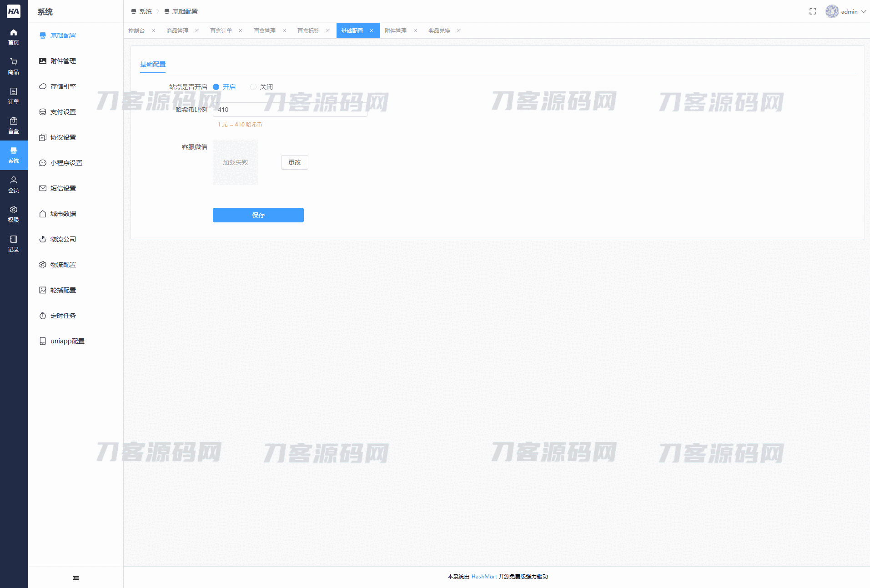
Task: Open 定时任务 scheduled tasks page
Action: click(75, 316)
